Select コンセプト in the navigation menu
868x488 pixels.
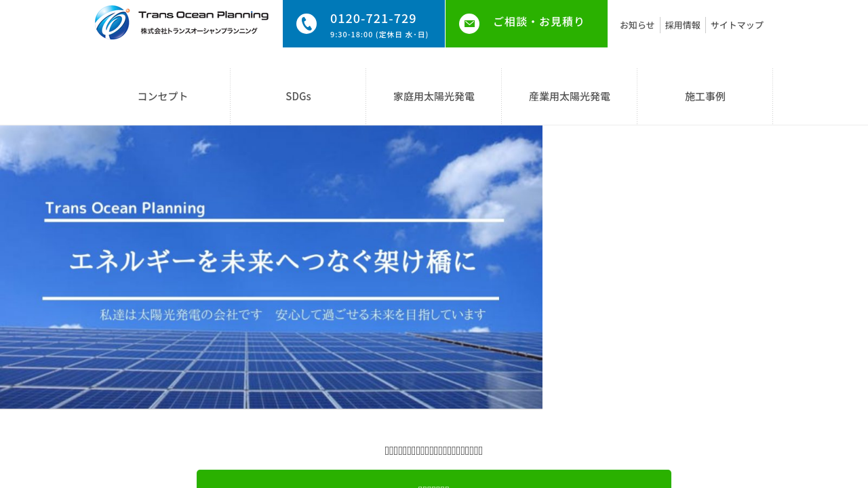coord(163,96)
